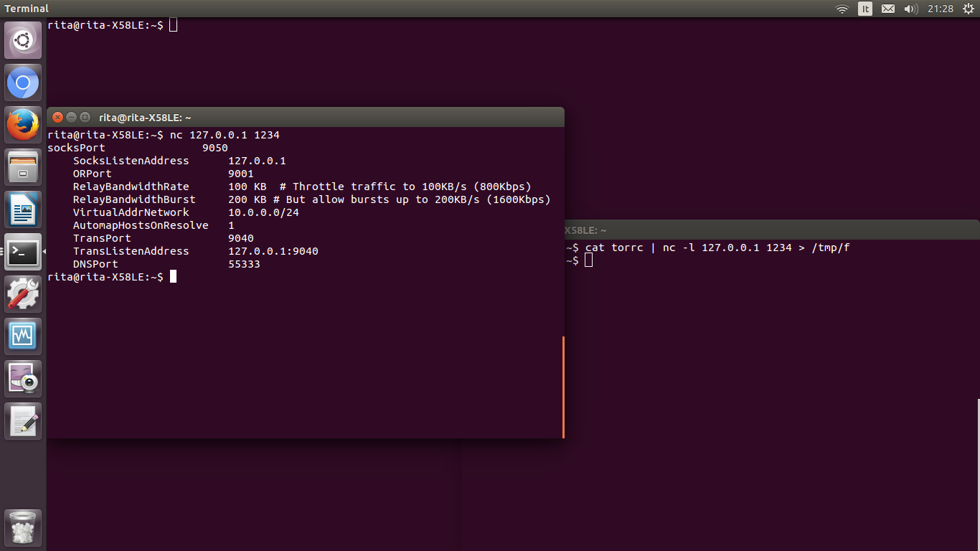Open the session gear power menu

969,9
